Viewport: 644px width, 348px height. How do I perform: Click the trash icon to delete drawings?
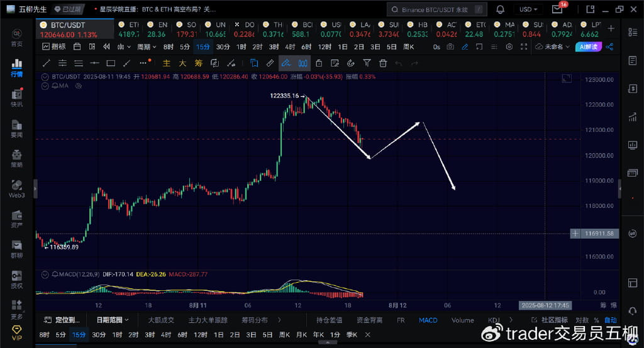point(383,63)
